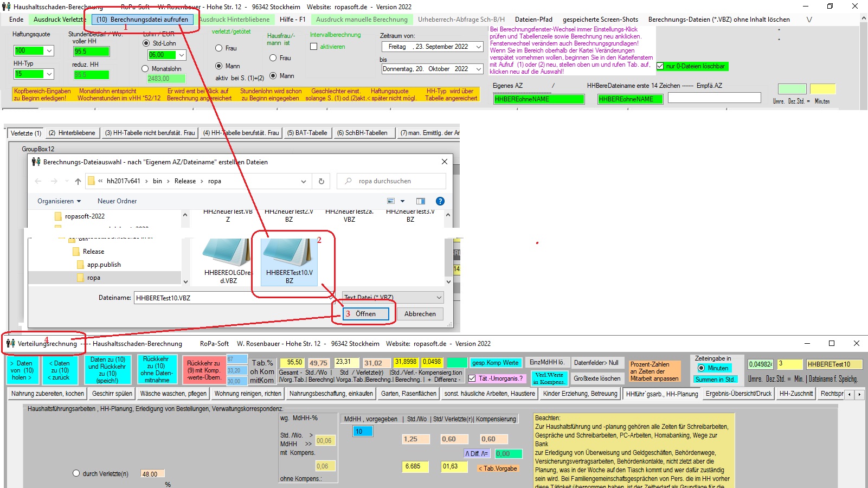The height and width of the screenshot is (488, 868).
Task: Click the view layout icon in file dialog
Action: click(x=391, y=201)
